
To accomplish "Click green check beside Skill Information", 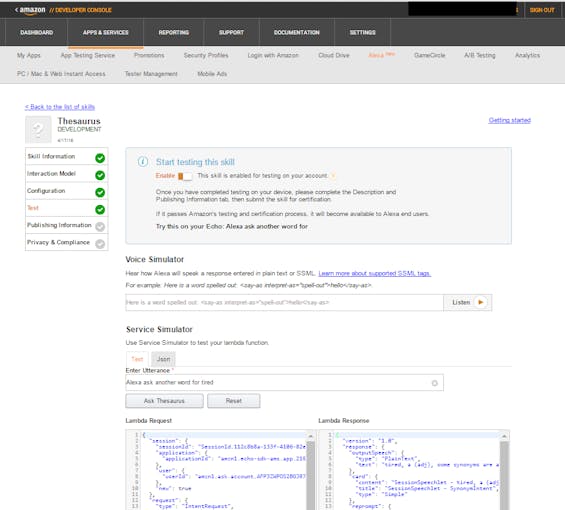I will click(100, 158).
